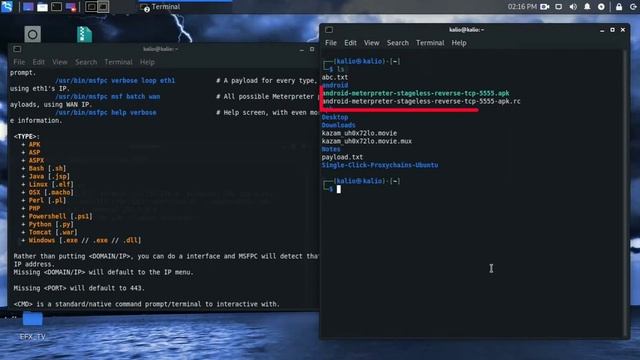This screenshot has height=360, width=640.
Task: Click the fourth launcher icon with red dot
Action: (x=71, y=7)
